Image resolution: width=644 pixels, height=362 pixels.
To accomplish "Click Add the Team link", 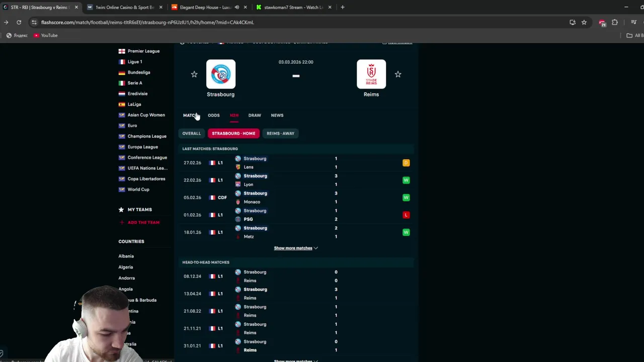I will pos(139,222).
